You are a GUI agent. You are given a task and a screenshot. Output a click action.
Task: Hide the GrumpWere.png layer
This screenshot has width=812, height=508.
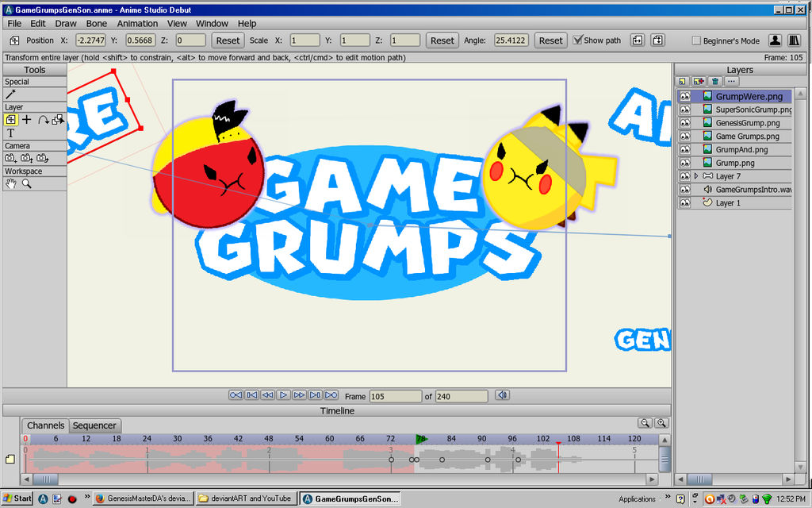coord(684,96)
